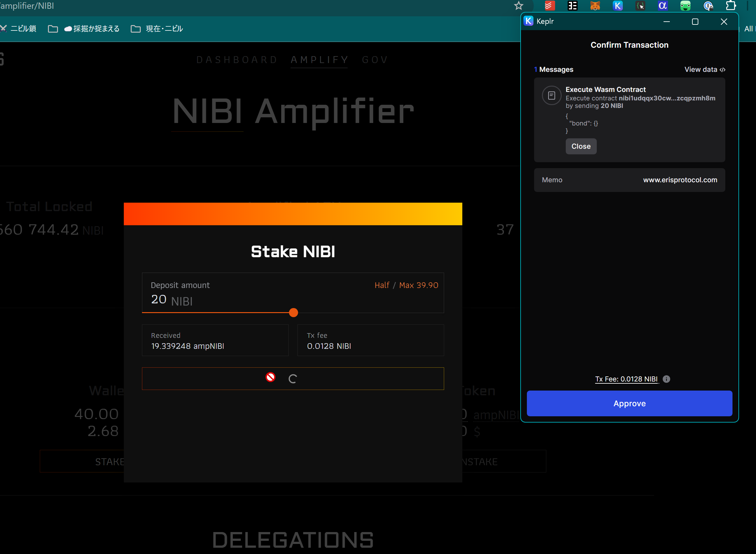Click Max 39.90 deposit link
The height and width of the screenshot is (554, 756).
tap(418, 285)
